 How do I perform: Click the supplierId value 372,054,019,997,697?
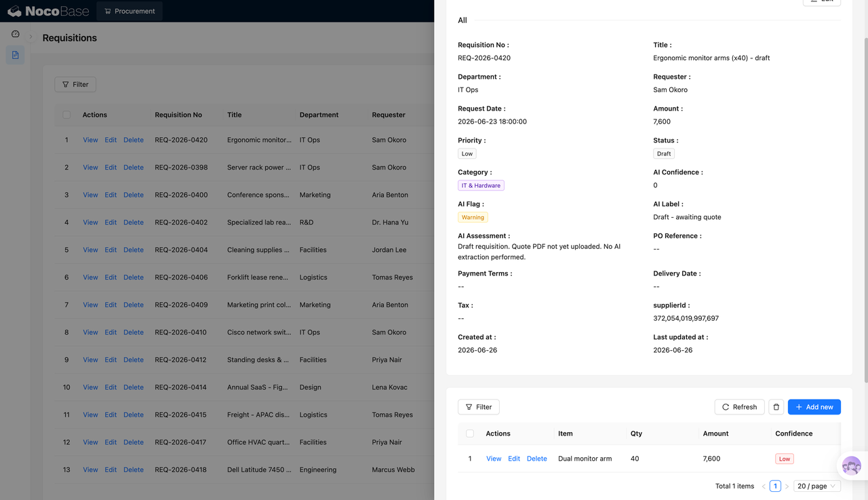click(x=686, y=318)
